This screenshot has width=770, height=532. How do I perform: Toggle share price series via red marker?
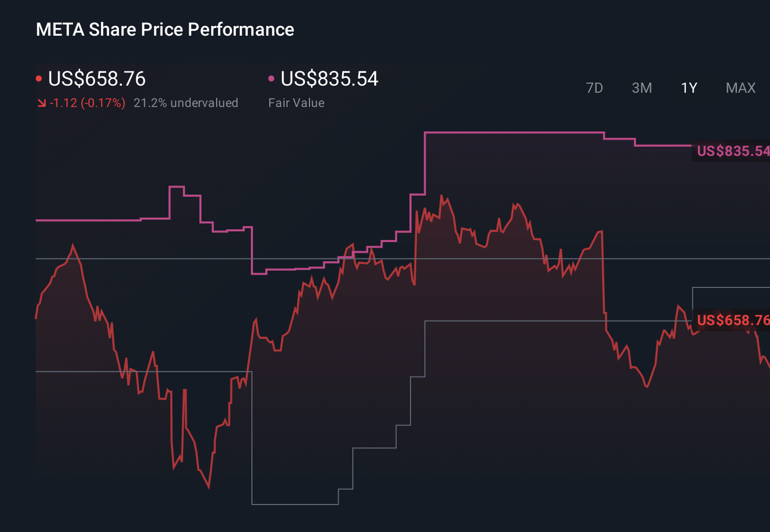[39, 78]
